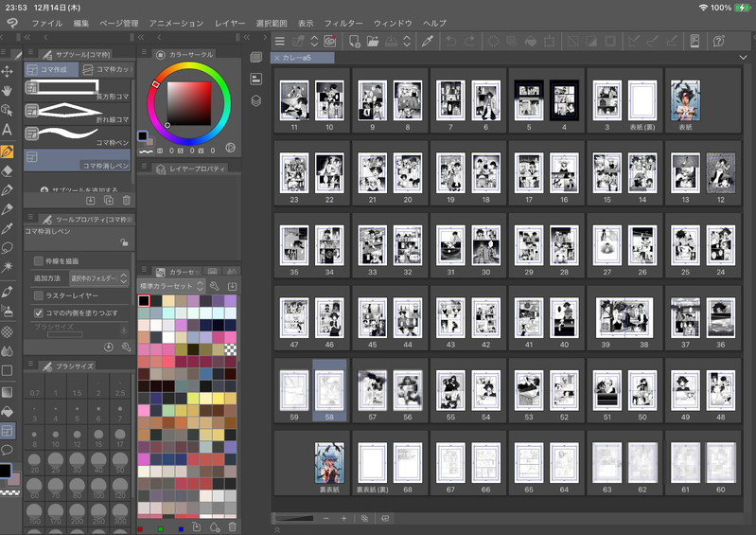Open Sub Tool panel menu icon

tap(30, 52)
